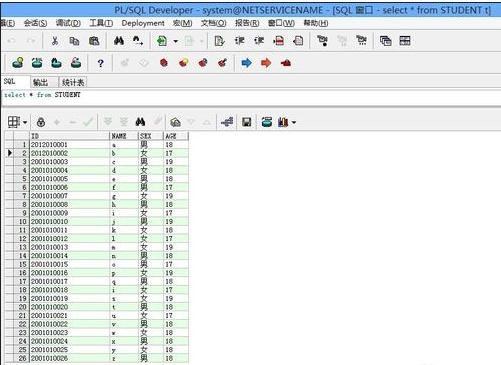Click the Copy icon in top toolbar
The image size is (501, 365).
click(x=74, y=41)
